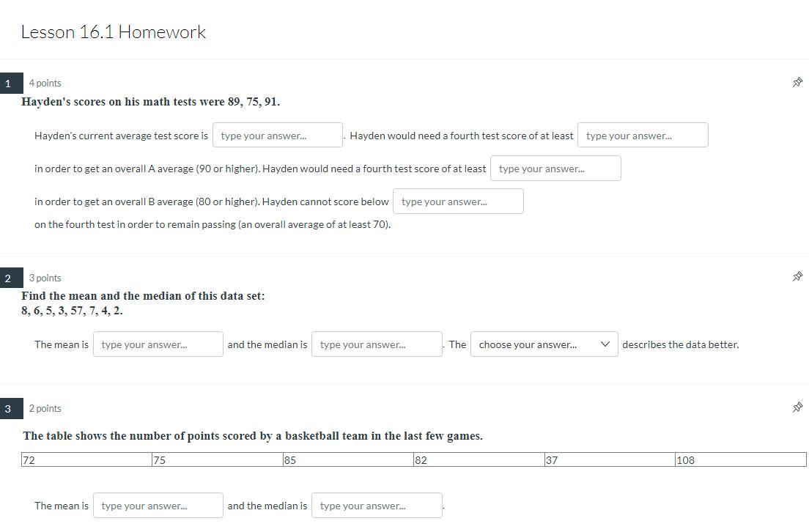The image size is (809, 532).
Task: Click the 'Lesson 16.1 Homework' title
Action: [114, 32]
